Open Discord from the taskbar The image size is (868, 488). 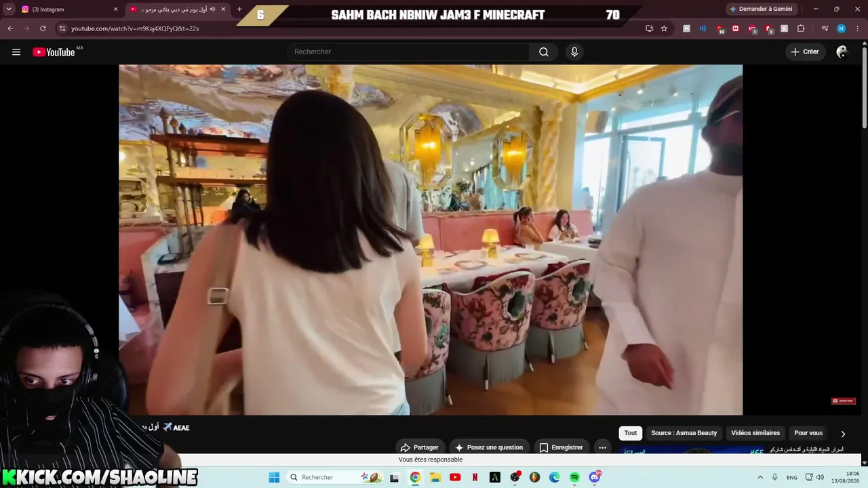pos(595,477)
